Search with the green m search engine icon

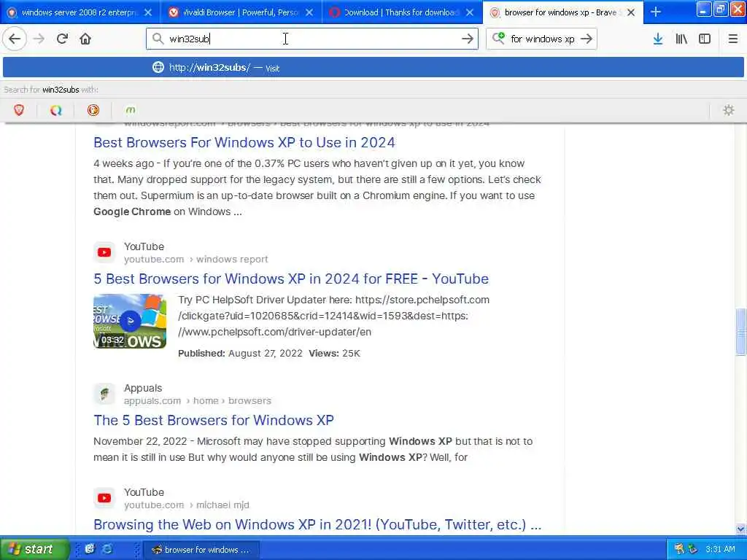(x=130, y=111)
